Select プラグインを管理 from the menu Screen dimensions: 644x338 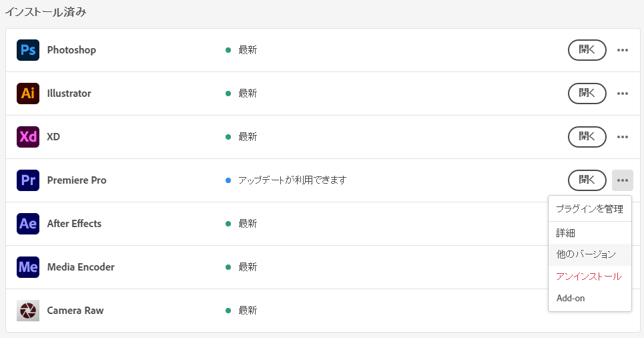589,209
